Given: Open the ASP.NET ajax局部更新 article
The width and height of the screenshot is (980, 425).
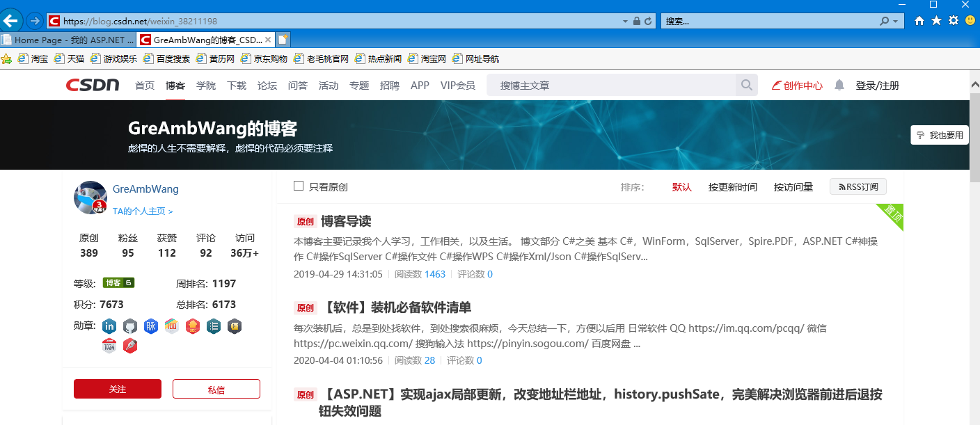Looking at the screenshot, I should (601, 403).
